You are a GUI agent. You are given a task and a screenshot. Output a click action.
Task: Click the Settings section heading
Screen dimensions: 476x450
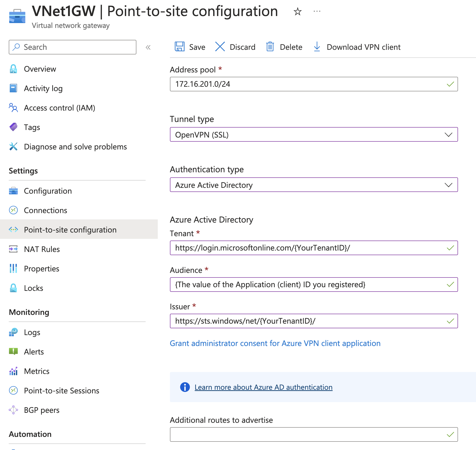click(x=23, y=171)
